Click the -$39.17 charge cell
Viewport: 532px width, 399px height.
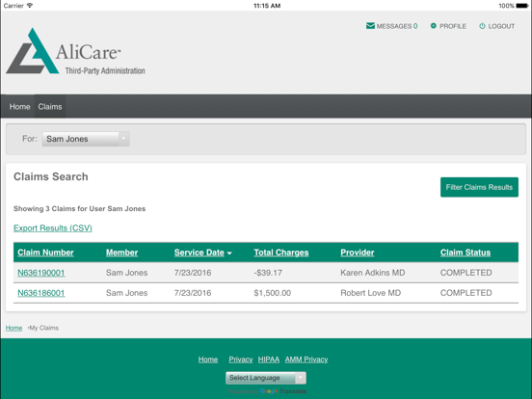pyautogui.click(x=268, y=273)
